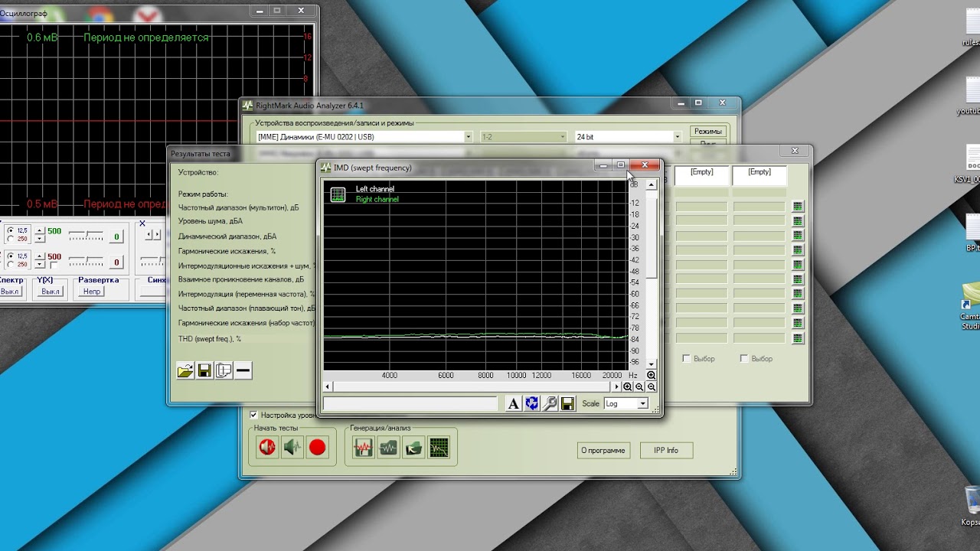Toggle the graph grid icon beside Left channel
Viewport: 980px width, 551px height.
338,194
